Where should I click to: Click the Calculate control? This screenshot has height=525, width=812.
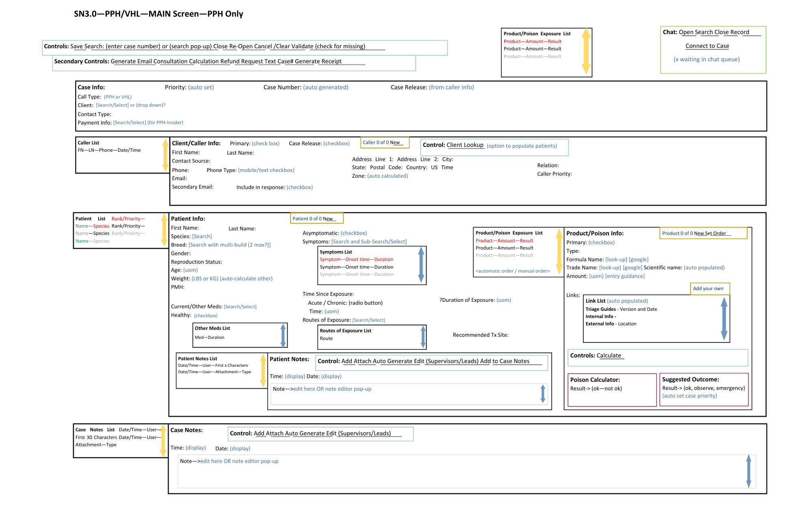click(609, 355)
